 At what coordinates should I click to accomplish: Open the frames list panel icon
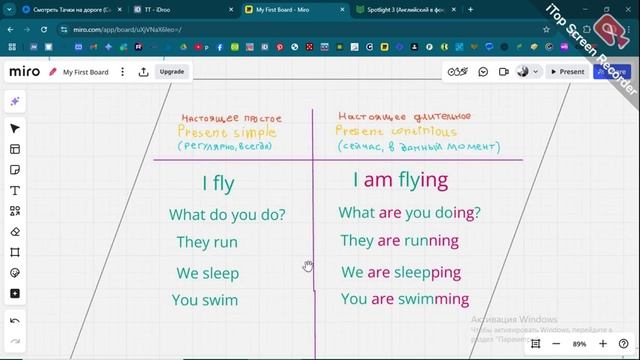[x=536, y=344]
